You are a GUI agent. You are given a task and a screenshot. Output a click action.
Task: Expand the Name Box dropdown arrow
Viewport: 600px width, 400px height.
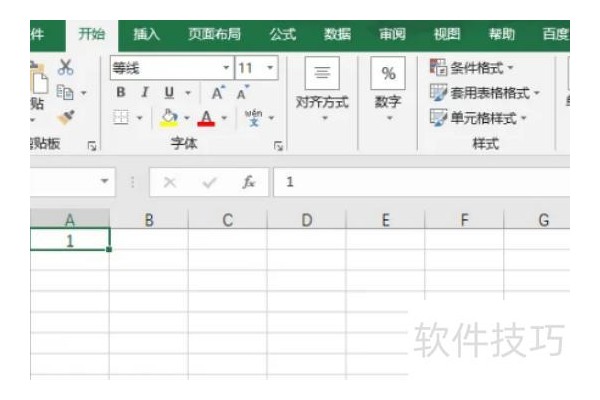(x=104, y=181)
